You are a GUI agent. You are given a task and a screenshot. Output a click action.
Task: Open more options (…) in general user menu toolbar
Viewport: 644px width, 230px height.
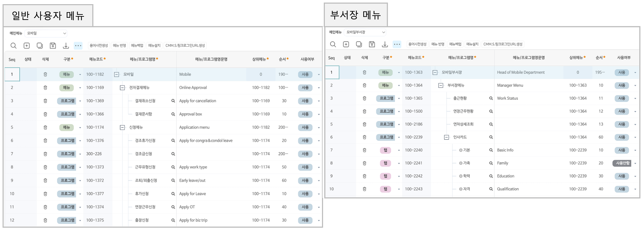coord(78,46)
